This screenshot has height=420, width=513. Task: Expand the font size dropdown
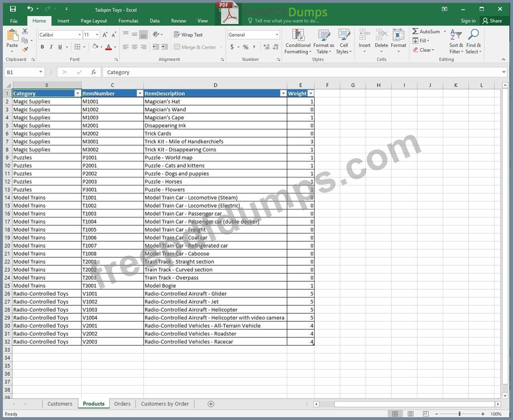point(97,34)
